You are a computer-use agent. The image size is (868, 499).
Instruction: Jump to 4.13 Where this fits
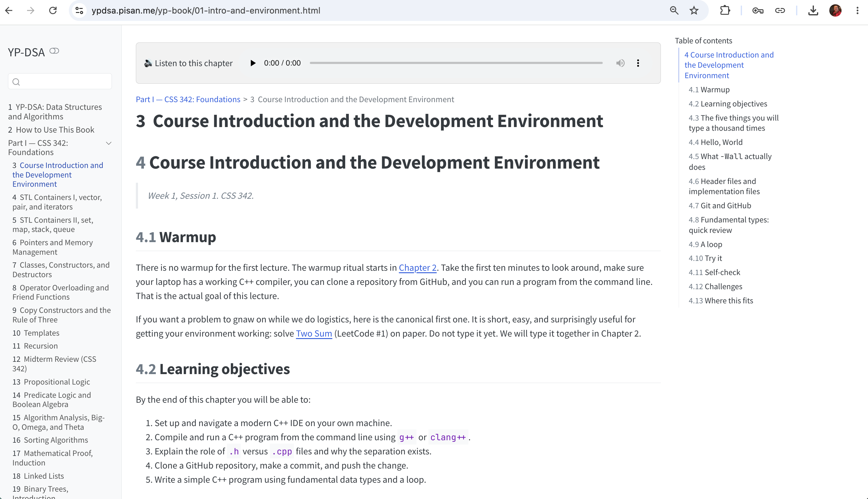coord(721,300)
